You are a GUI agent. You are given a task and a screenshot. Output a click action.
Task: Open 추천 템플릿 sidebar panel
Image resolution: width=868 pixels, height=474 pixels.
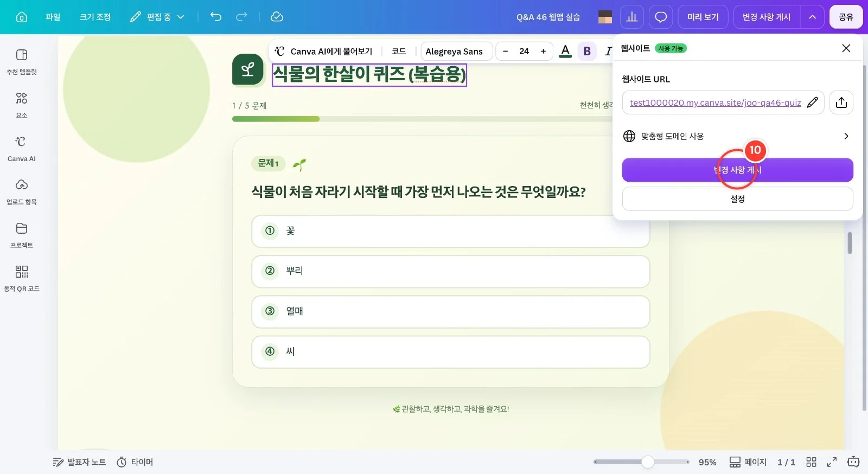(22, 62)
